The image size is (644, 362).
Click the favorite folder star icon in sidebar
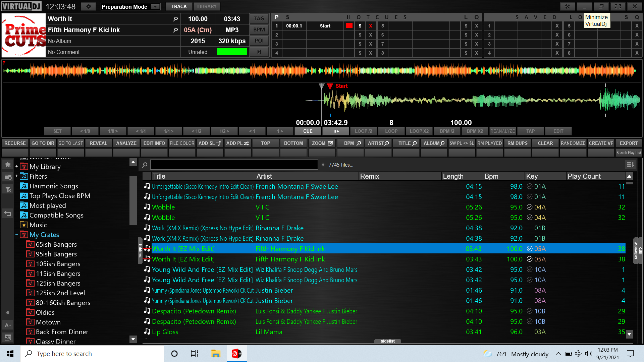[x=8, y=165]
